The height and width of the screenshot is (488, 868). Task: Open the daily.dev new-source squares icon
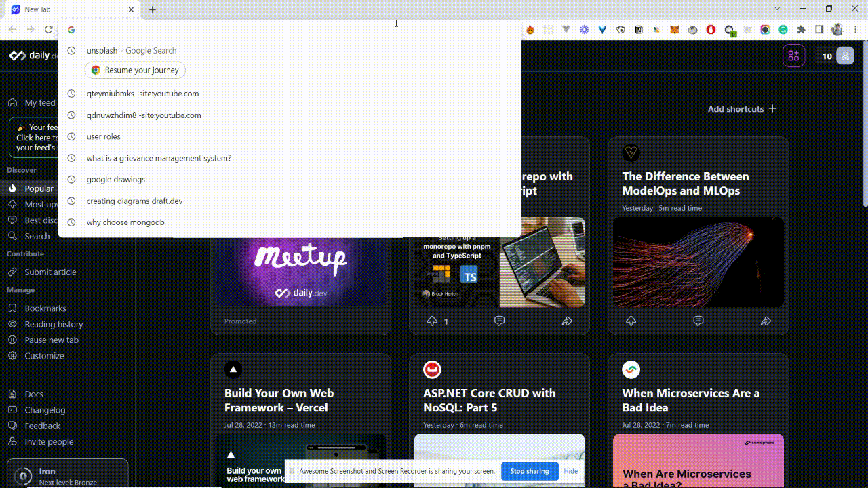click(794, 56)
